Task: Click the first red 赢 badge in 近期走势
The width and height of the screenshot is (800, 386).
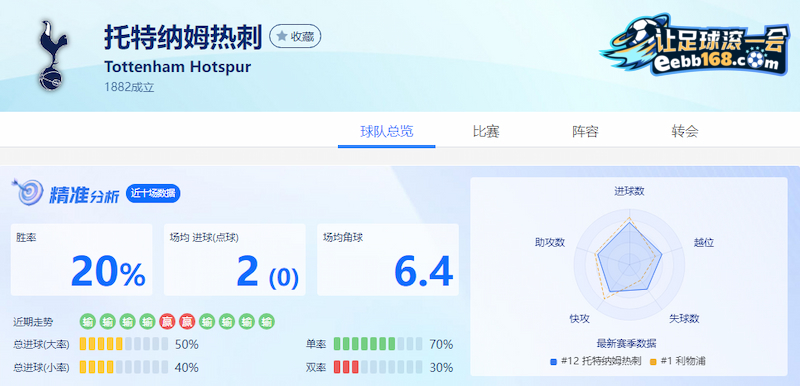Action: (167, 322)
